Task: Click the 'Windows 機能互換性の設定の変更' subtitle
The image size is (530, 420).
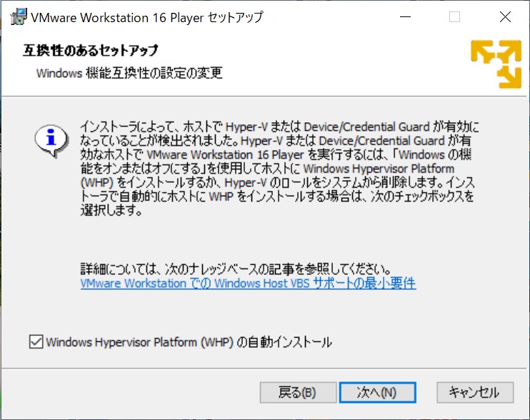Action: pyautogui.click(x=129, y=72)
